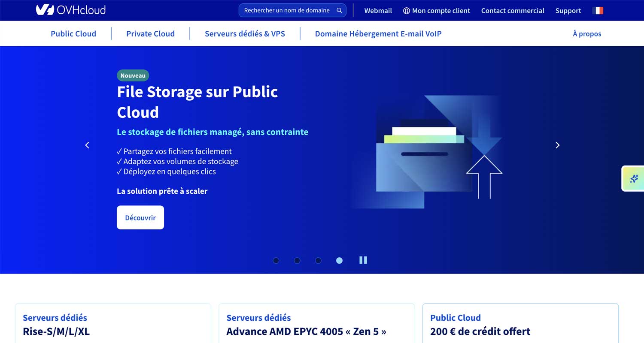The width and height of the screenshot is (644, 343).
Task: Open the Rise-S/M/L/XL servers card
Action: pyautogui.click(x=113, y=324)
